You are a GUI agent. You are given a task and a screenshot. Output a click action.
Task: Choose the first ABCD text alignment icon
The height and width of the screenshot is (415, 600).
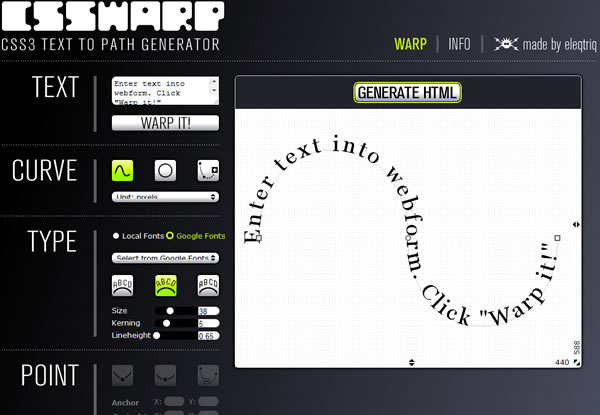(x=122, y=285)
